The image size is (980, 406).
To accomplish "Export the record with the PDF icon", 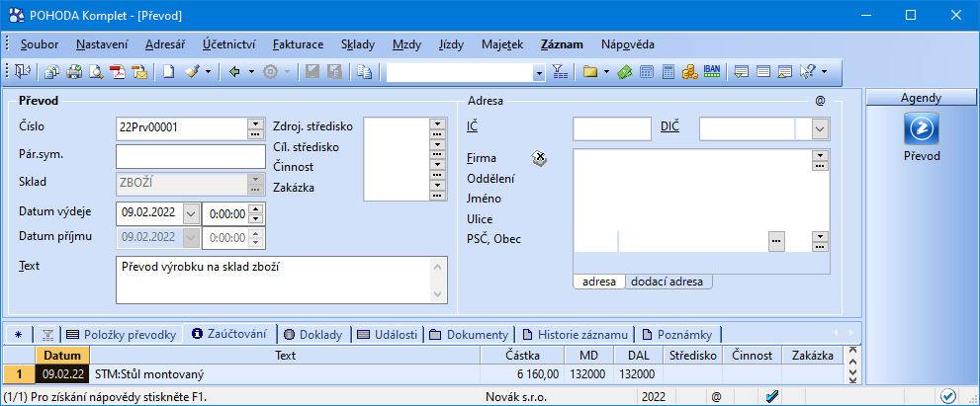I will pyautogui.click(x=118, y=72).
